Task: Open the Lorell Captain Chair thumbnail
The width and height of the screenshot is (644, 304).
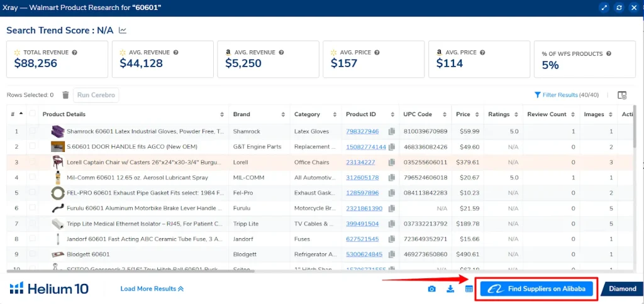Action: (x=57, y=162)
